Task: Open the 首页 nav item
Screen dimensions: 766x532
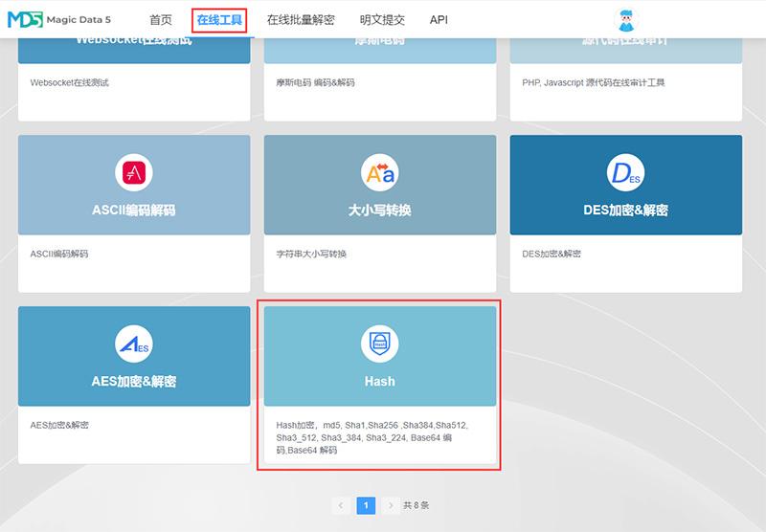Action: point(161,20)
